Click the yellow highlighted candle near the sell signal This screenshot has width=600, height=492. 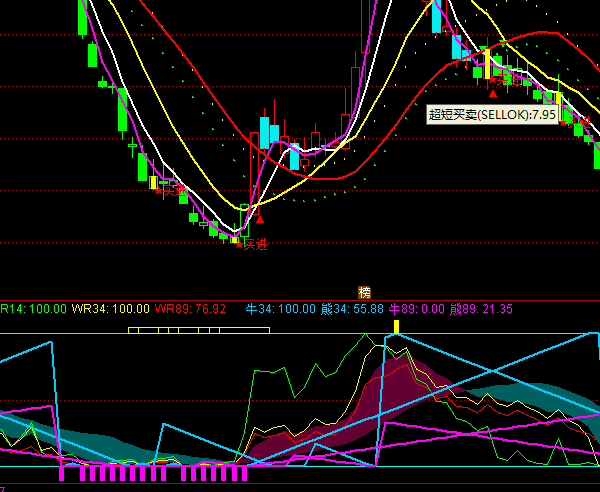[x=488, y=63]
